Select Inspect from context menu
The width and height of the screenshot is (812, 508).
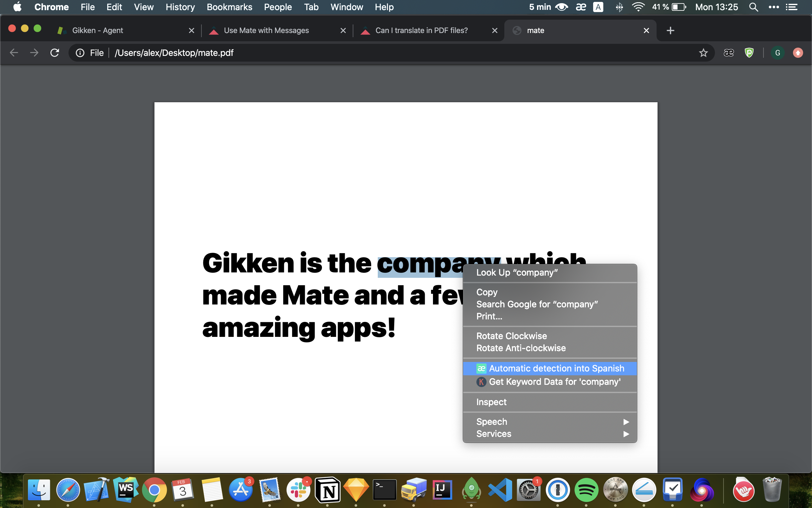pyautogui.click(x=550, y=402)
